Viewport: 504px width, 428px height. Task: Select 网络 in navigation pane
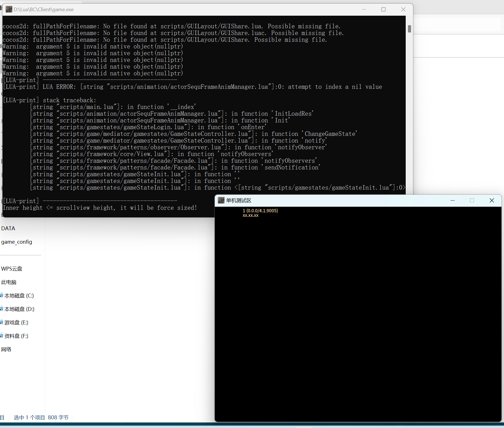[6, 349]
